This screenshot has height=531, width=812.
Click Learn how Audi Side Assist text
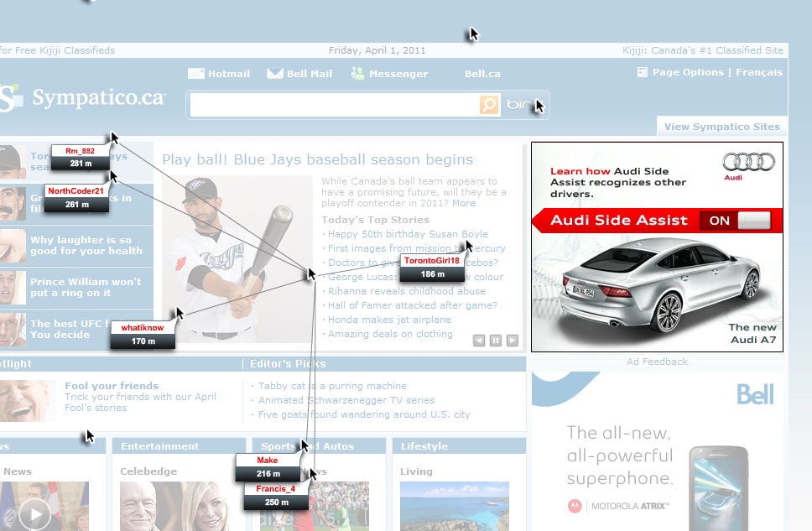[x=617, y=182]
